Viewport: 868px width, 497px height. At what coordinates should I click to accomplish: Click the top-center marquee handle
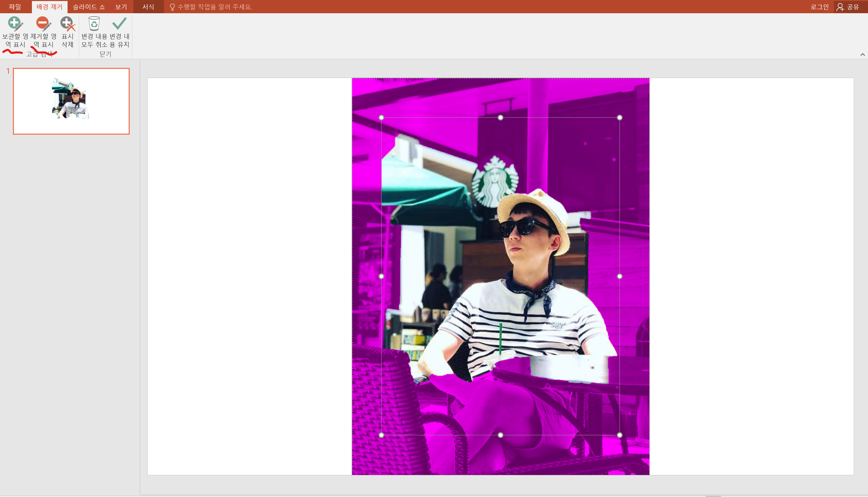(500, 118)
